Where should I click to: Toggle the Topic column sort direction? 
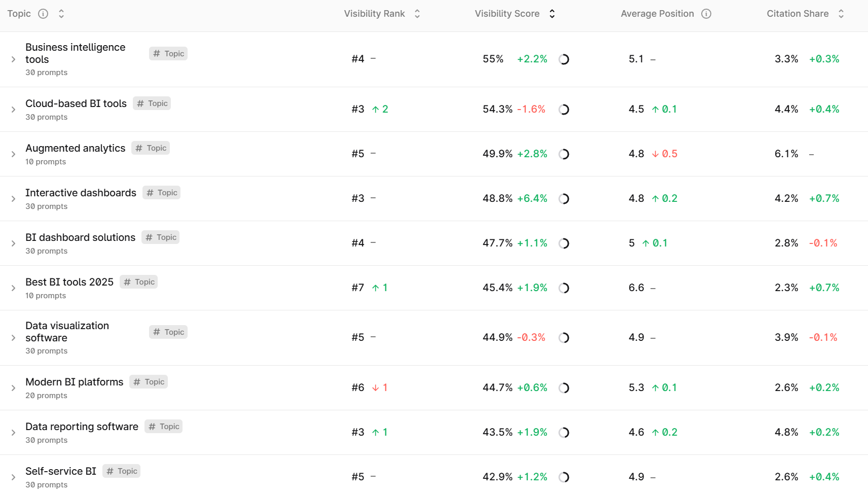61,14
